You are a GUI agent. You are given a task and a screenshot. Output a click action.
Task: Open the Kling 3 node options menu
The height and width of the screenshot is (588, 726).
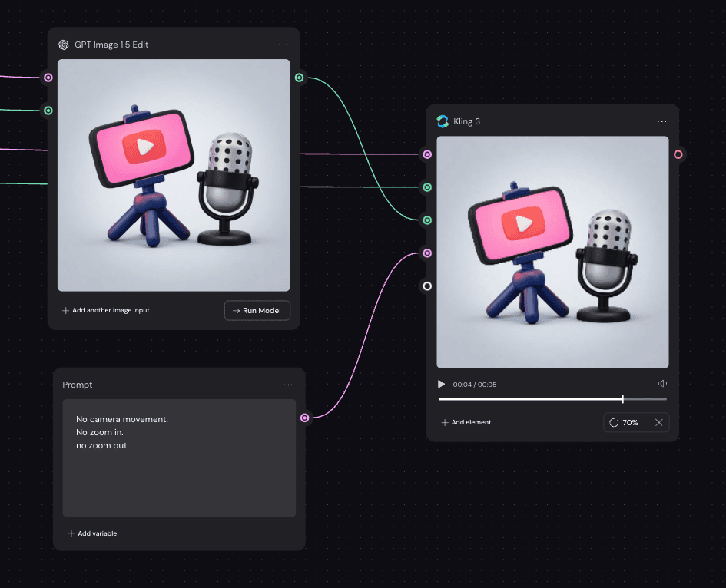(x=661, y=122)
